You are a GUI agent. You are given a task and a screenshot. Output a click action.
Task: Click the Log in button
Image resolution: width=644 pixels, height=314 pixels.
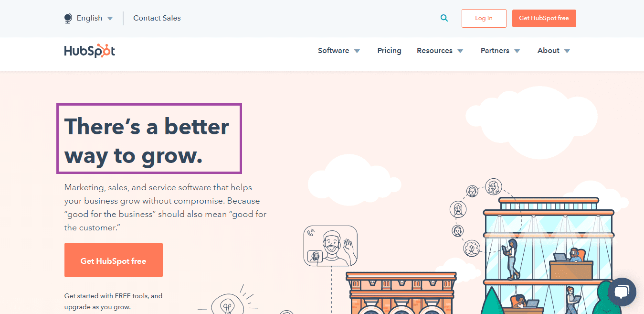pyautogui.click(x=484, y=18)
